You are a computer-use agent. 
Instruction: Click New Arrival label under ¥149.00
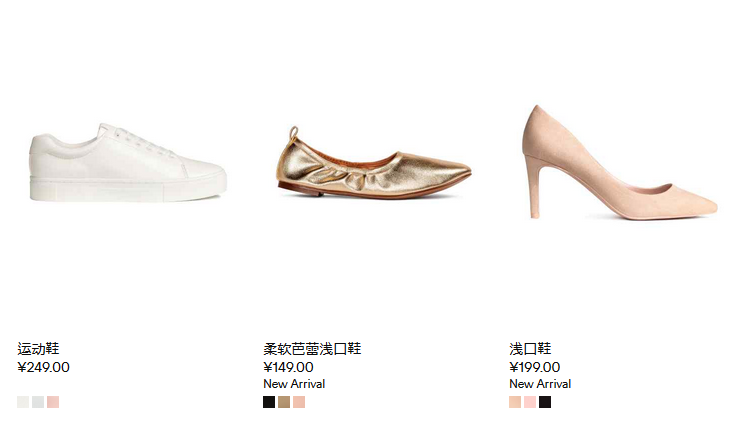click(x=294, y=384)
